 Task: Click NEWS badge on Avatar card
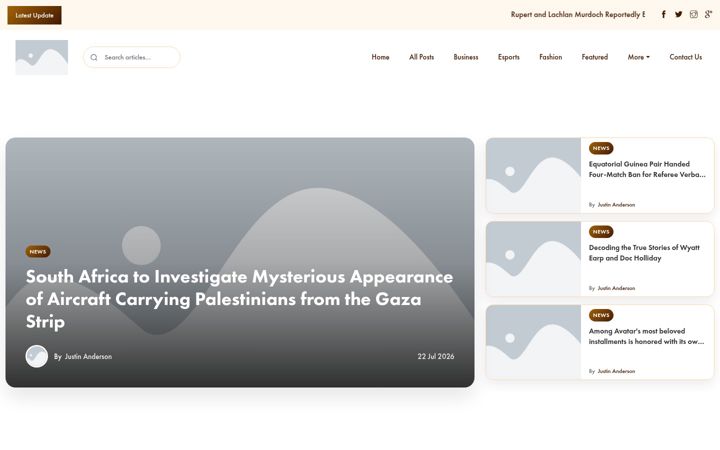601,315
